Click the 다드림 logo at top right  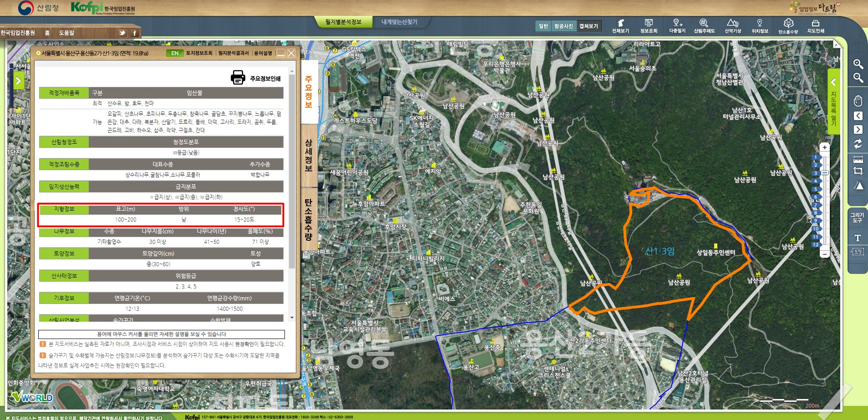tap(815, 8)
